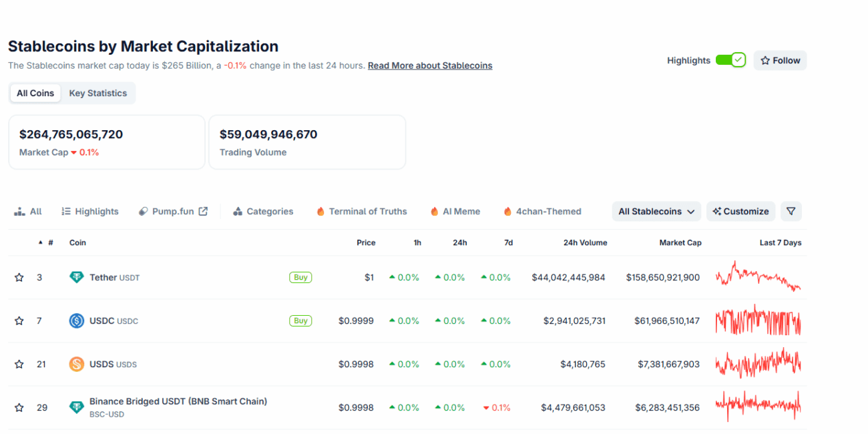
Task: Sort by the 1h column header
Action: pos(417,242)
